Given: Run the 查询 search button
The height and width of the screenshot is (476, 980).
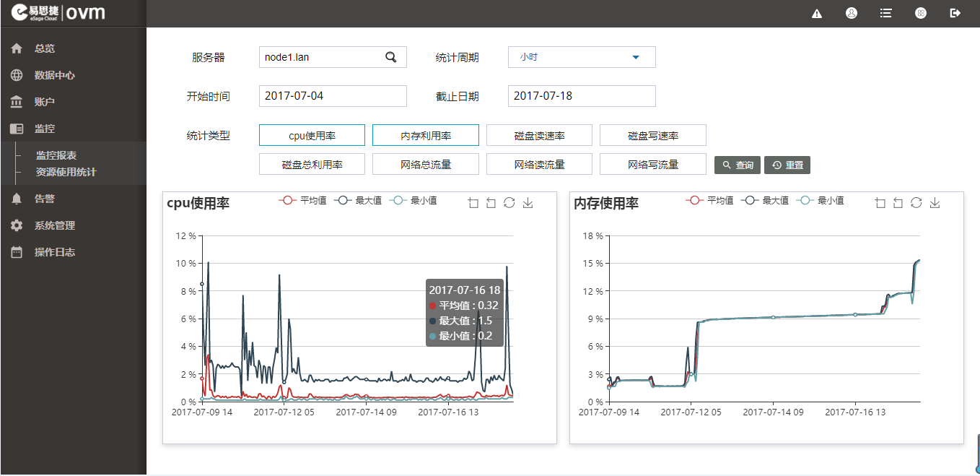Looking at the screenshot, I should pos(738,165).
